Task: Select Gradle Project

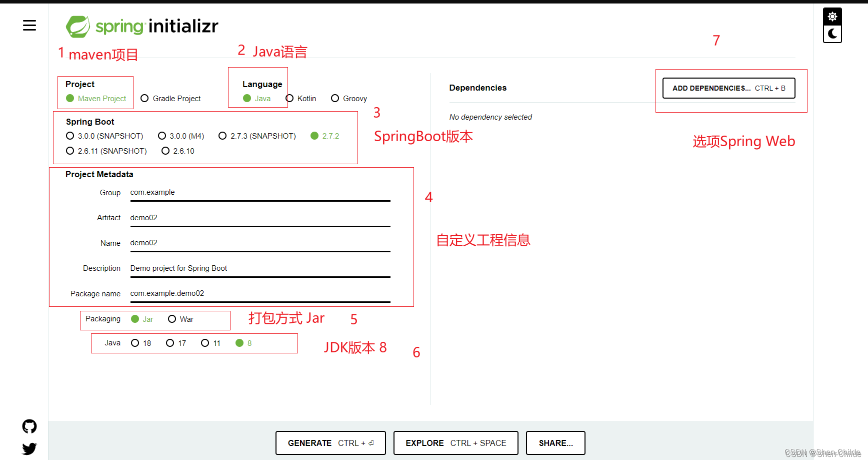Action: tap(145, 98)
